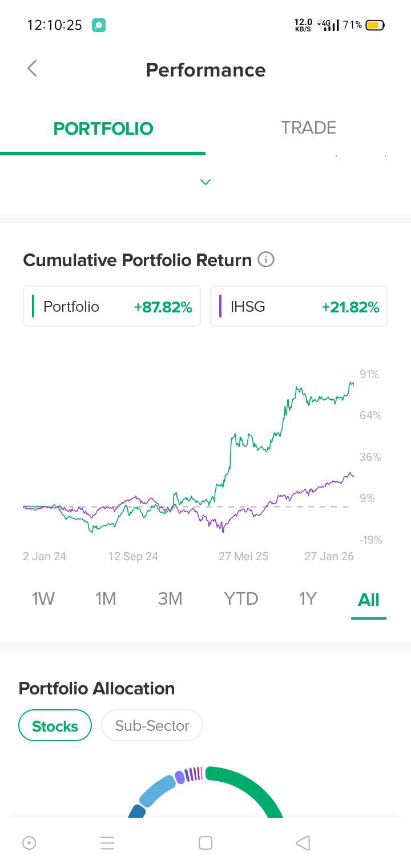Select the 1Y time range
The width and height of the screenshot is (411, 868).
click(308, 599)
